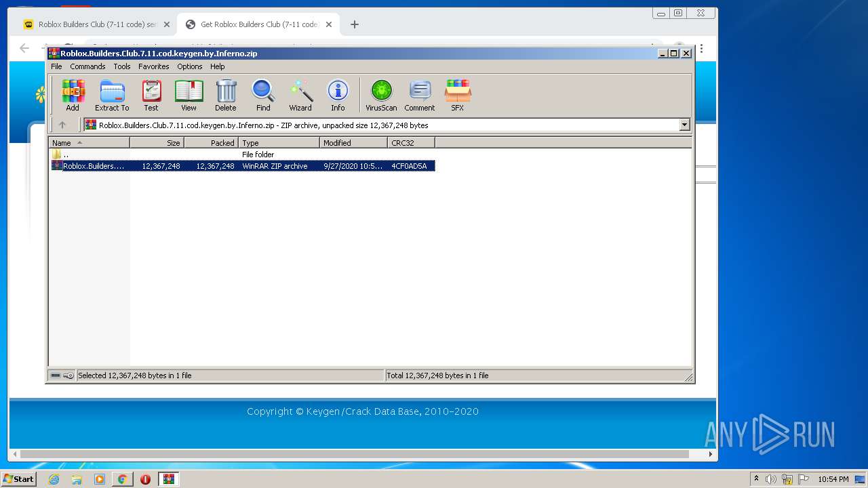This screenshot has height=488, width=868.
Task: Click 'Total 12,367,248 bytes' status text
Action: (x=437, y=375)
